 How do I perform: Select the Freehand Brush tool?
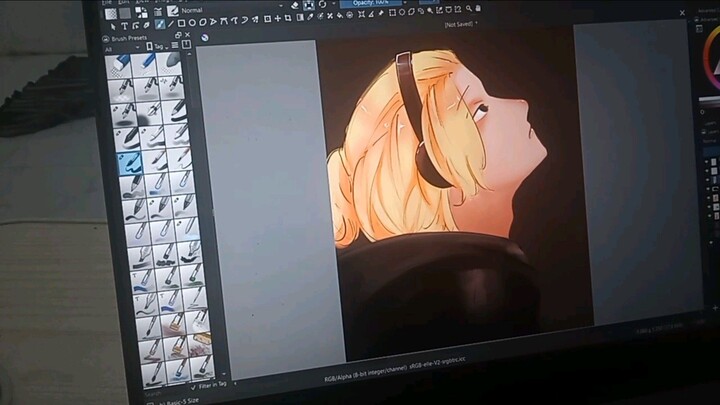point(160,23)
